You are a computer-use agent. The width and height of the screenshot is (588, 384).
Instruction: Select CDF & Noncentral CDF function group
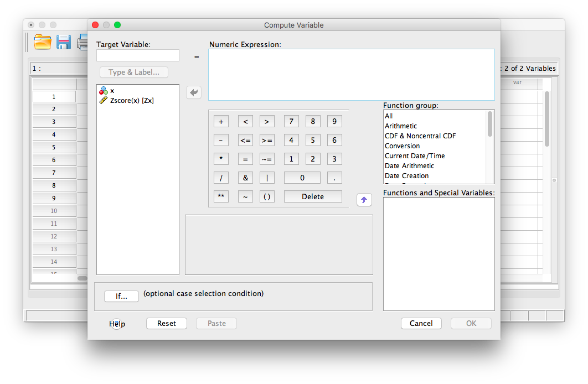(420, 136)
